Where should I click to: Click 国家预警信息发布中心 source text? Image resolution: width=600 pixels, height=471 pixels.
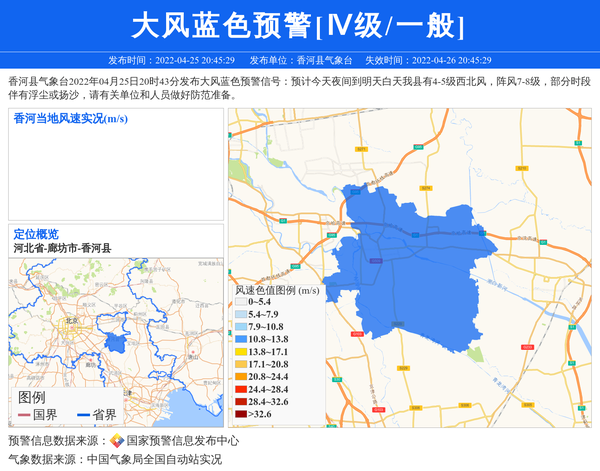183,441
